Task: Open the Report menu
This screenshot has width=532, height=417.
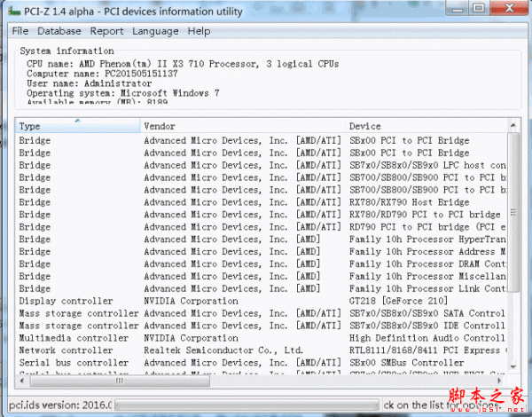Action: (106, 31)
